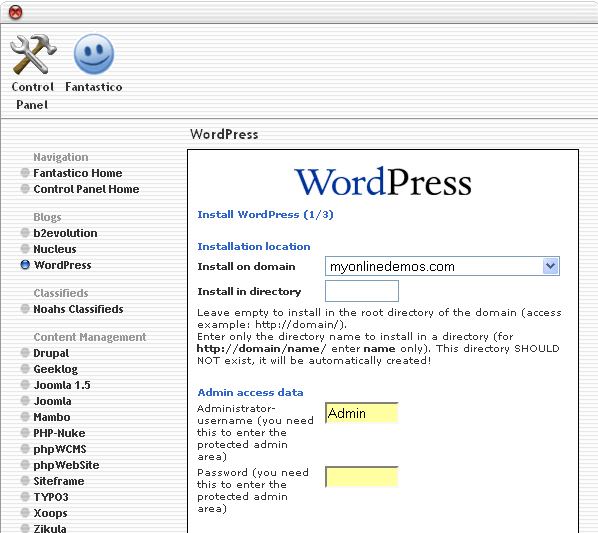Click the gray bullet next to Drupal
Image resolution: width=598 pixels, height=533 pixels.
pyautogui.click(x=25, y=353)
